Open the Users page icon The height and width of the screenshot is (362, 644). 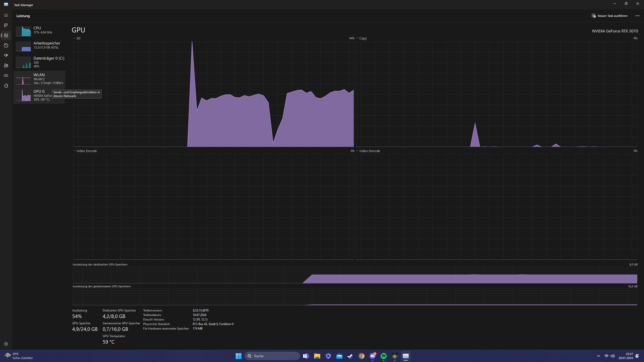[x=6, y=66]
